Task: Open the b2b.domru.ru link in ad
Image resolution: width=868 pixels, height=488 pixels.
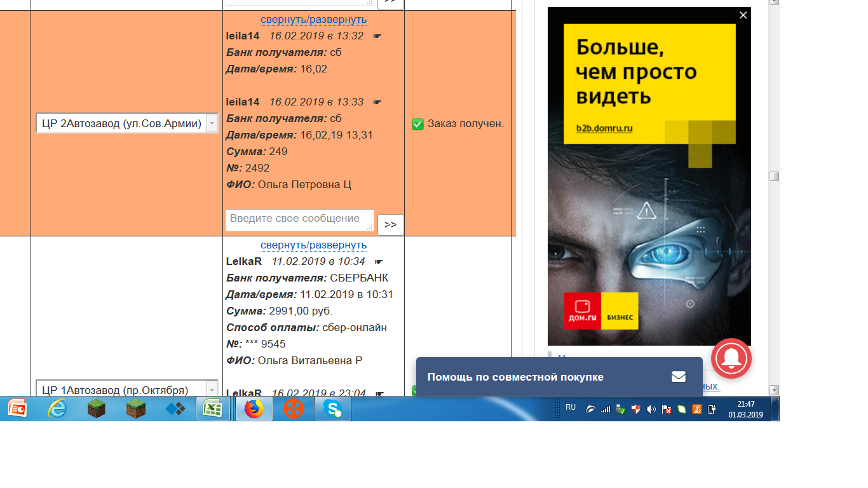Action: coord(604,128)
